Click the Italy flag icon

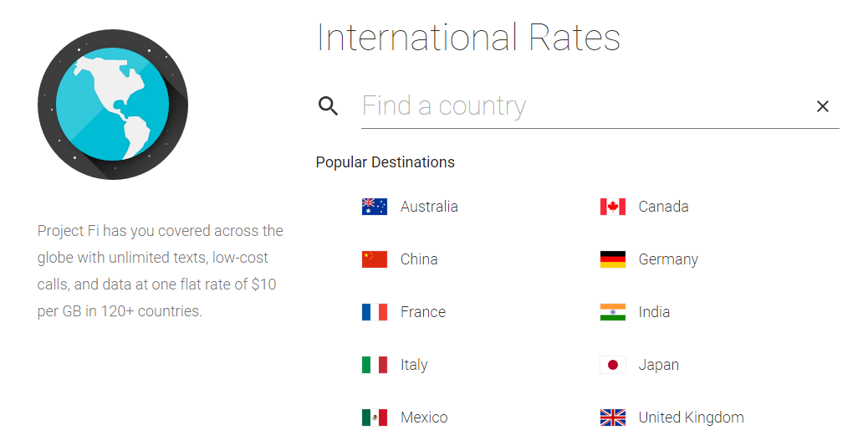(x=375, y=365)
